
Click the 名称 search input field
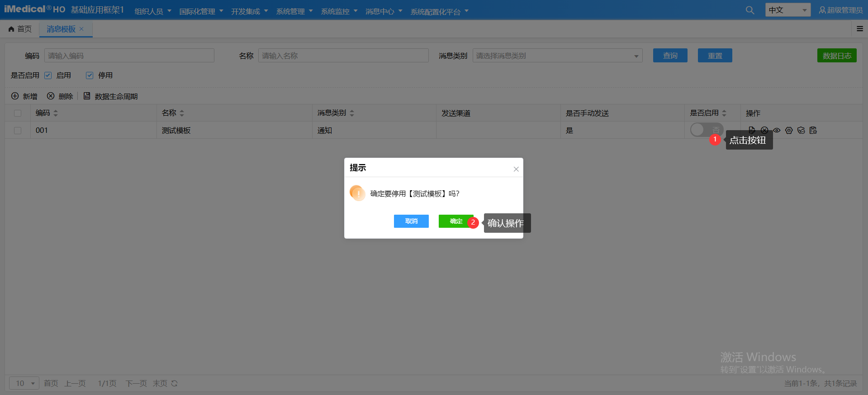343,56
